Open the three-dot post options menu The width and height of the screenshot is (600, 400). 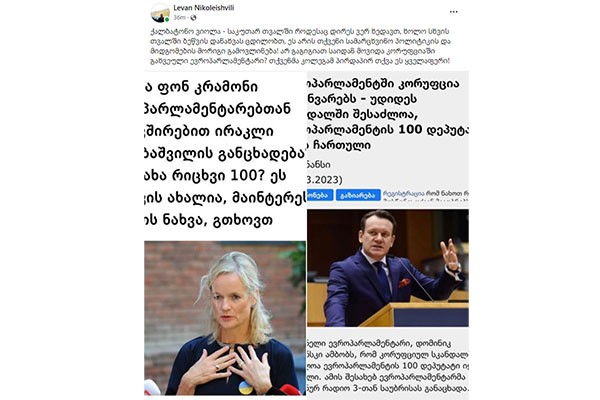(453, 12)
